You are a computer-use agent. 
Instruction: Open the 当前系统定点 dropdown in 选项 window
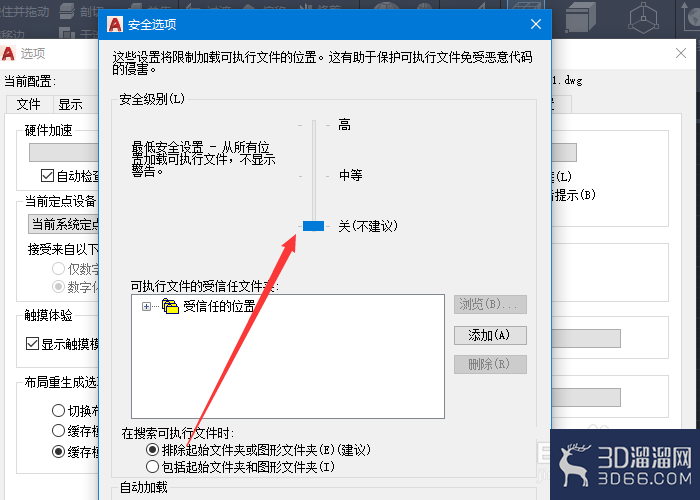tap(63, 224)
